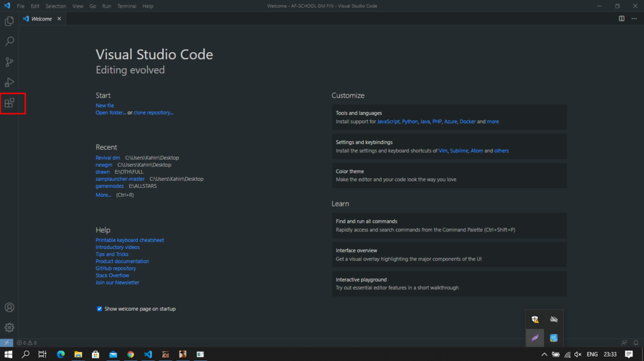Select the Welcome editor tab
The height and width of the screenshot is (361, 644).
click(x=43, y=19)
